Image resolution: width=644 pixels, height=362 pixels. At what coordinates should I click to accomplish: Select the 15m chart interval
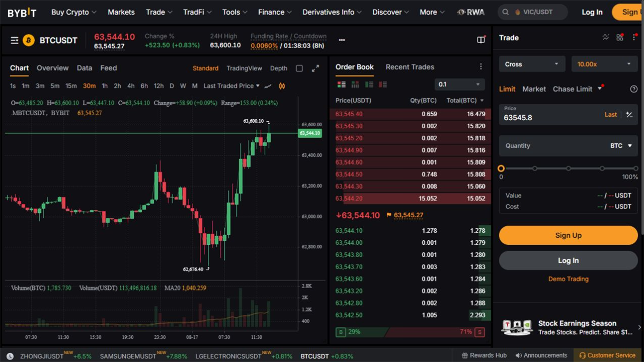(71, 86)
